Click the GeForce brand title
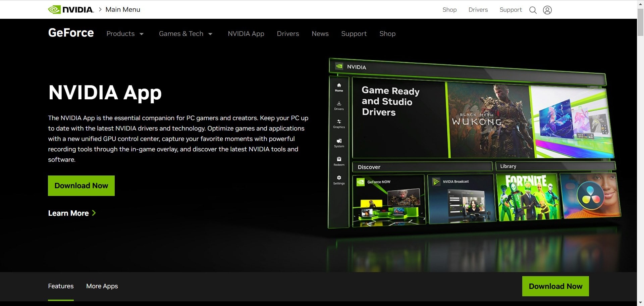Image resolution: width=644 pixels, height=306 pixels. click(x=71, y=33)
